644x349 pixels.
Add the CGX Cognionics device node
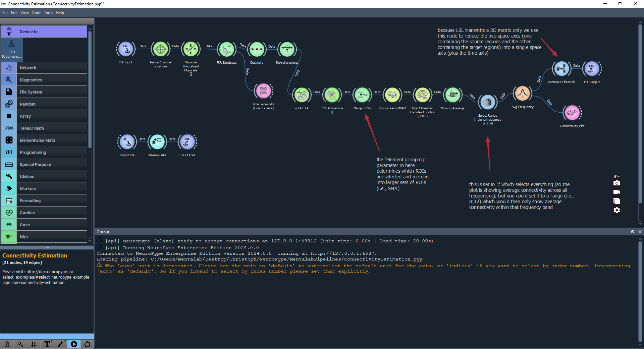[x=12, y=49]
